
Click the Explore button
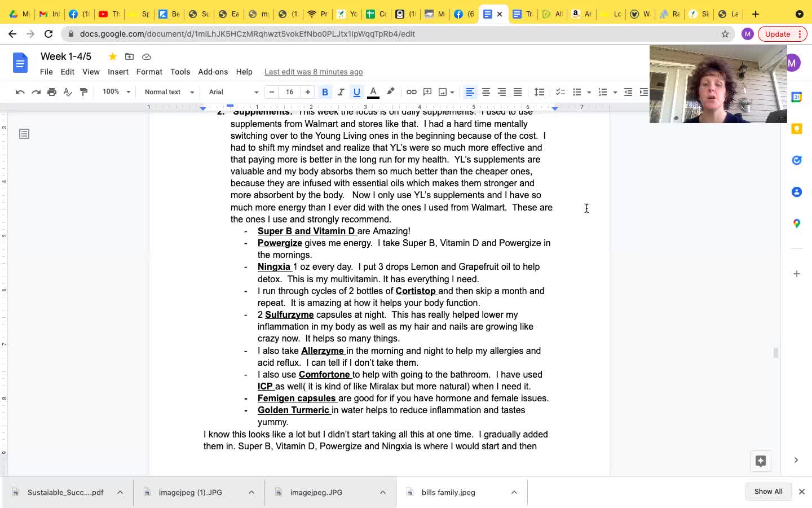coord(761,461)
